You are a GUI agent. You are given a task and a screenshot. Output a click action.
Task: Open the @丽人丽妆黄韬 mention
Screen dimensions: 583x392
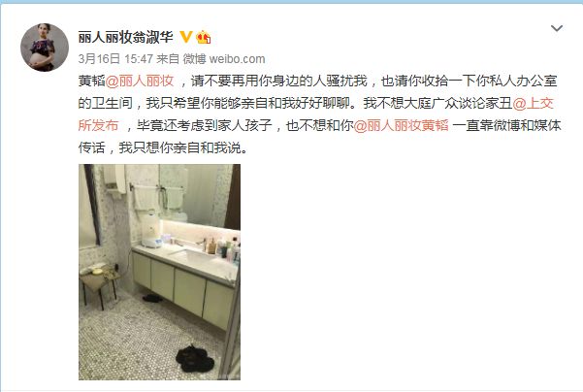click(x=402, y=125)
